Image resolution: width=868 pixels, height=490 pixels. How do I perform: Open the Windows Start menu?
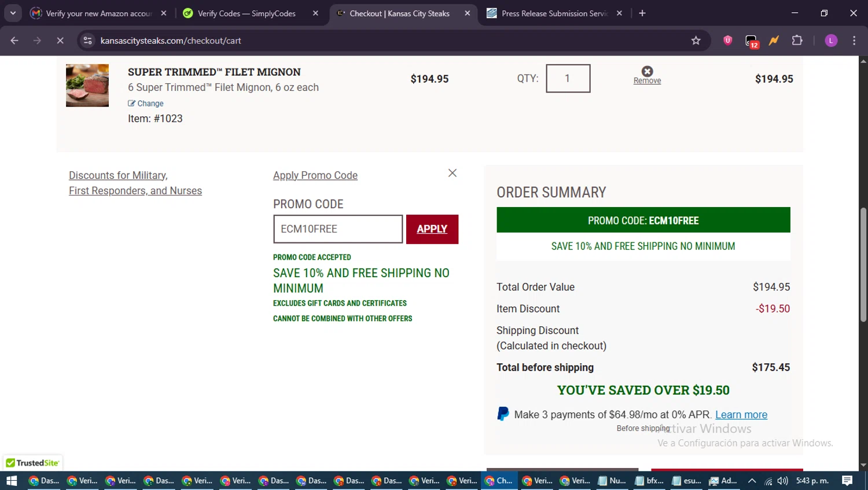[x=12, y=481]
